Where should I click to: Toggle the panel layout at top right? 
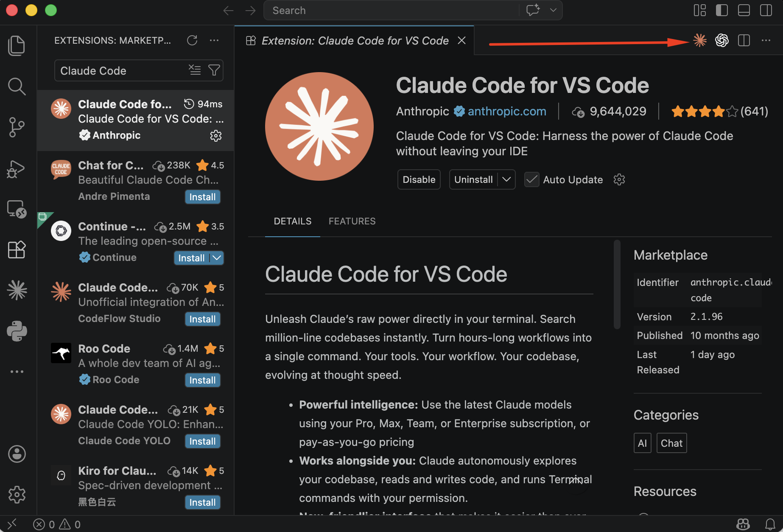[x=744, y=10]
